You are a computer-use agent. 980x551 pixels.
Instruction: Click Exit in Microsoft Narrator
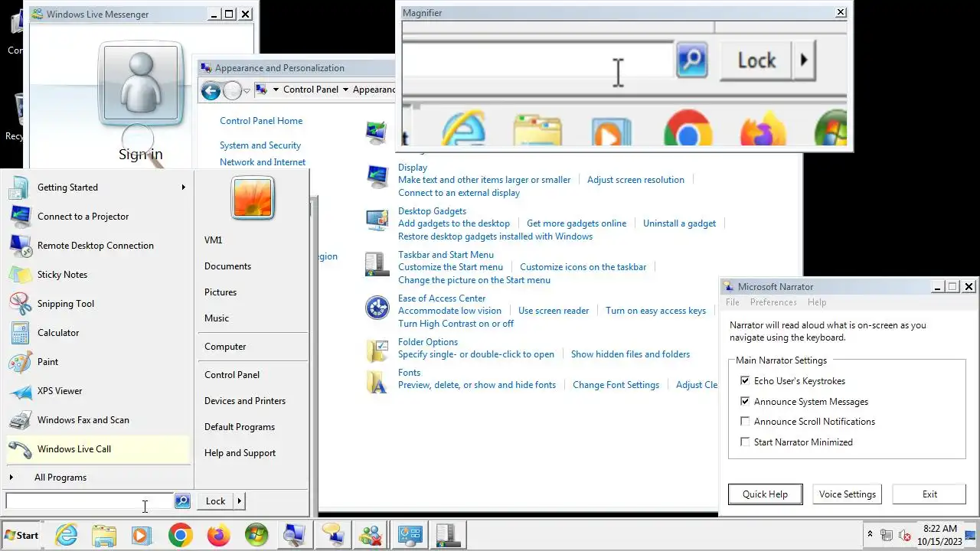929,494
